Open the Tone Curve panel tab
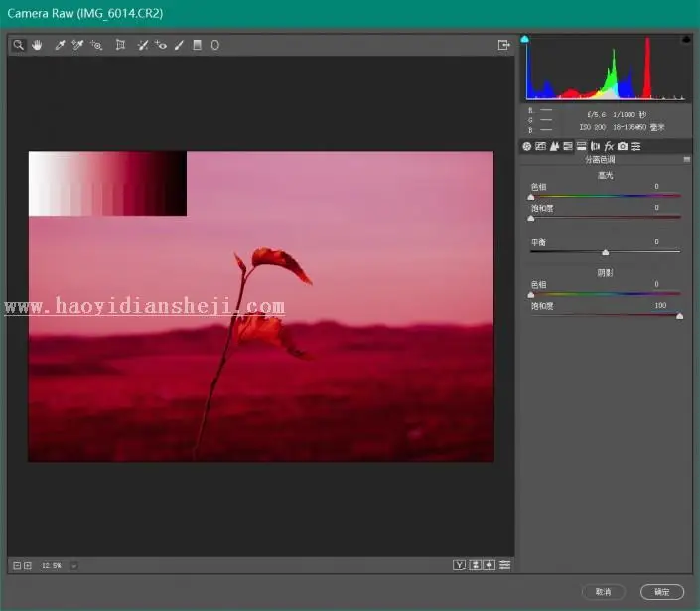700x611 pixels. coord(540,146)
